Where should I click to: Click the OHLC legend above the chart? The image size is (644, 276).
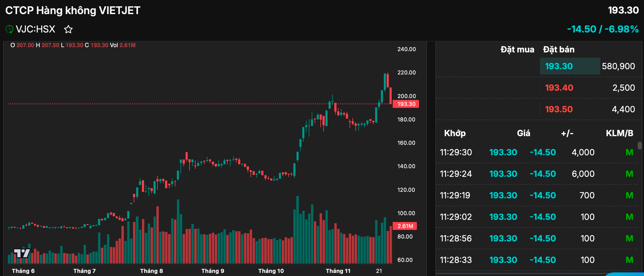(x=73, y=45)
